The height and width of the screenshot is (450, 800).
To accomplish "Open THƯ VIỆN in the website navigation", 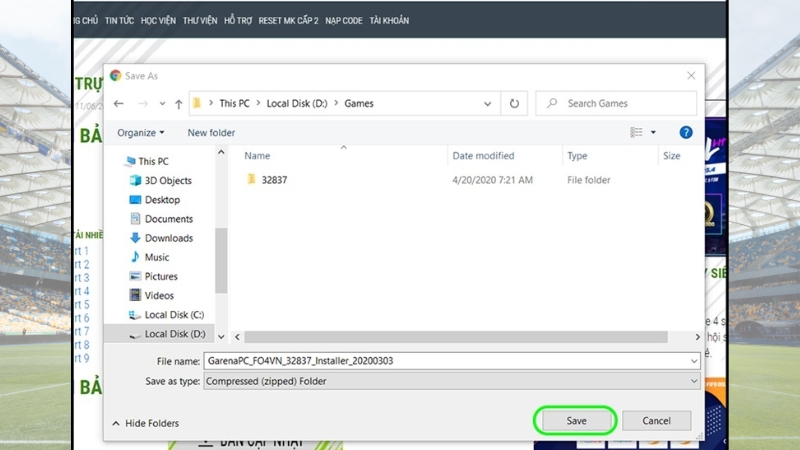I will [200, 20].
